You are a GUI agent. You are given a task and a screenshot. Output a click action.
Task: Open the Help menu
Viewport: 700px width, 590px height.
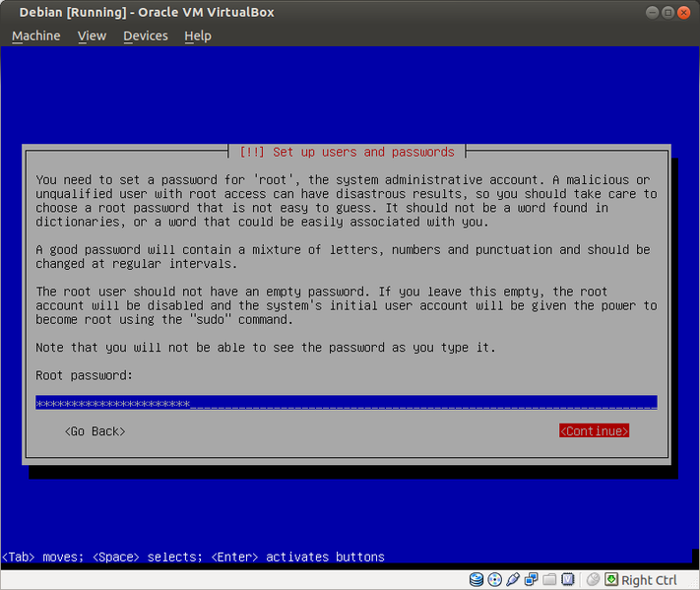click(198, 35)
